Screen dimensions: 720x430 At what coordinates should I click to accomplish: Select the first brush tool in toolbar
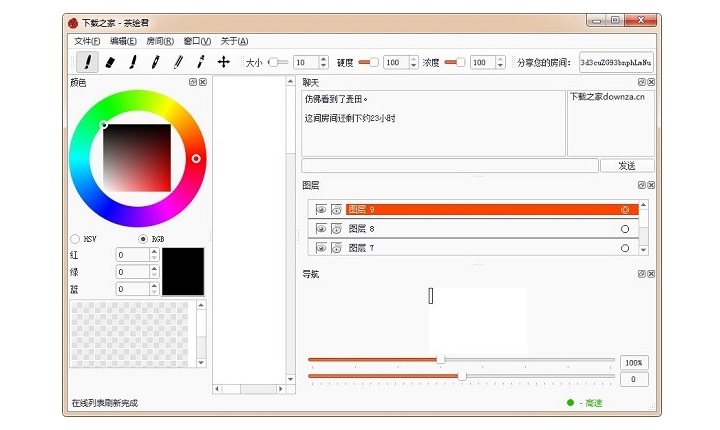coord(87,62)
